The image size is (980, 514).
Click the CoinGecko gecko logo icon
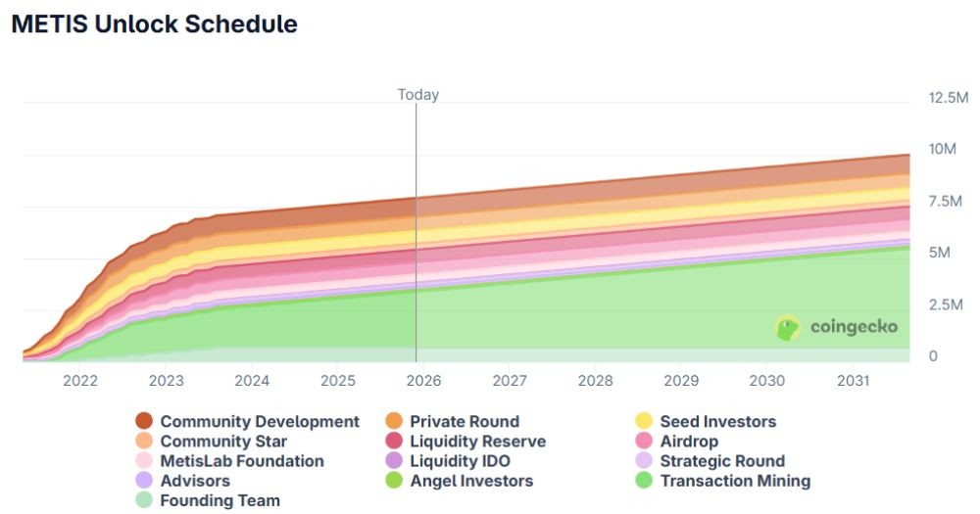point(788,327)
